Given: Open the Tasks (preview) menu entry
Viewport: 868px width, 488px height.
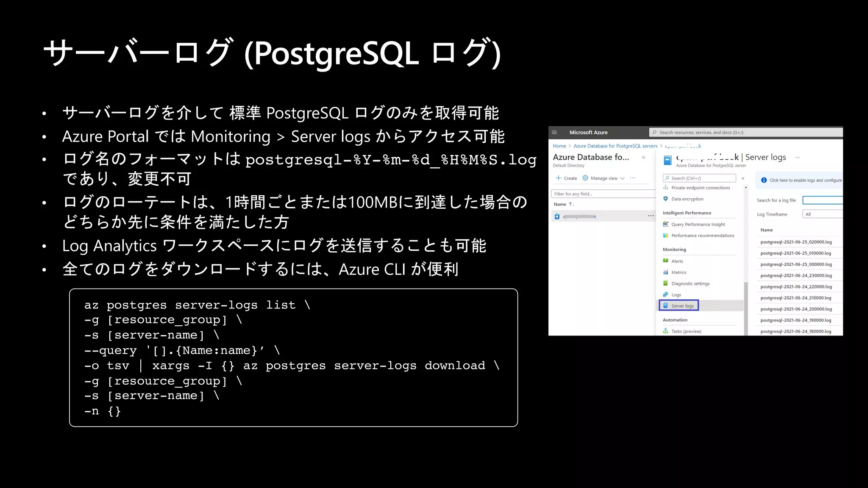Looking at the screenshot, I should point(686,331).
